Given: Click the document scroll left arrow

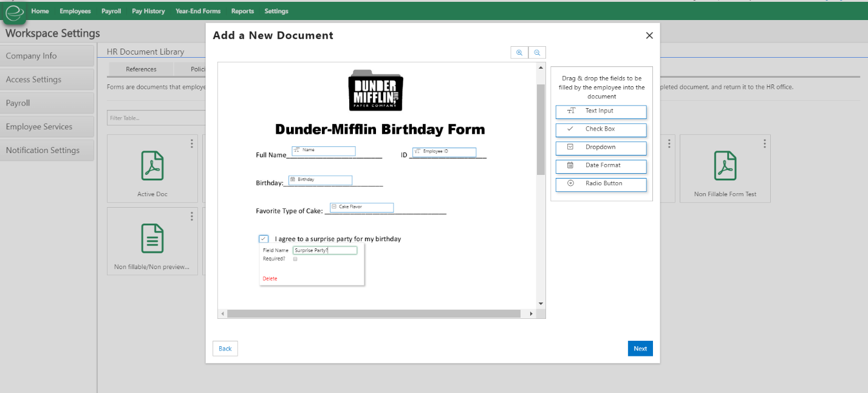Looking at the screenshot, I should pos(222,314).
